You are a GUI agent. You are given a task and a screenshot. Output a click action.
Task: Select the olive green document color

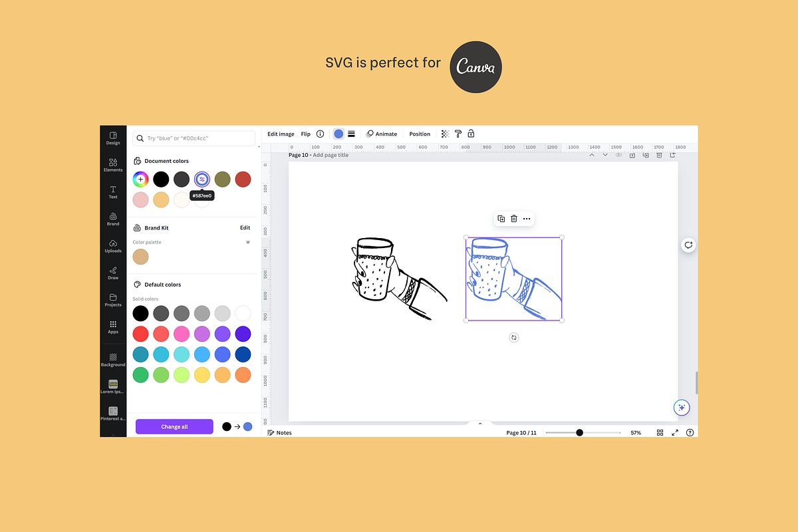[x=222, y=179]
